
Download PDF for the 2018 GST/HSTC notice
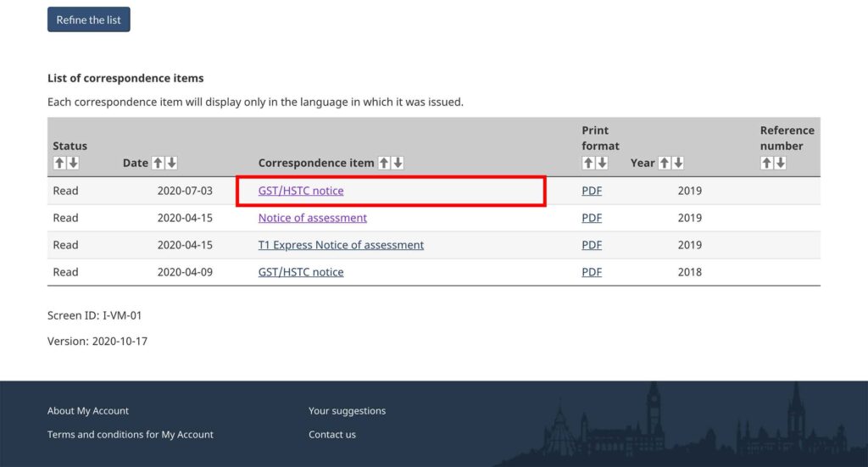[592, 272]
